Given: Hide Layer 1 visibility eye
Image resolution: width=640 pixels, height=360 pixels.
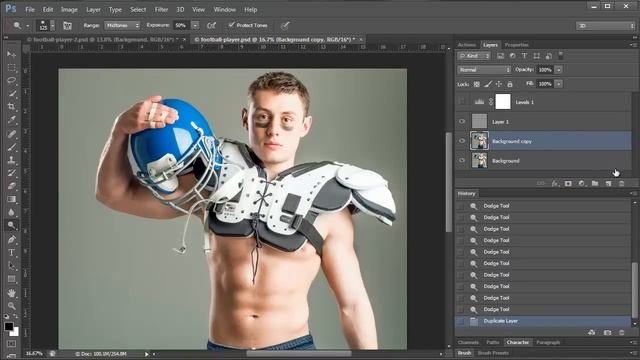Looking at the screenshot, I should tap(462, 121).
